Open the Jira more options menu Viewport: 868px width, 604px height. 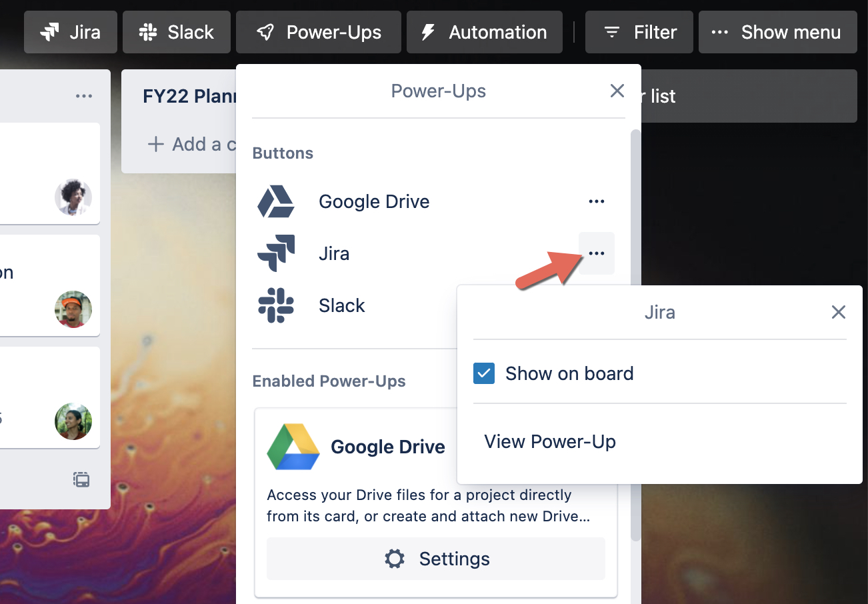tap(597, 253)
